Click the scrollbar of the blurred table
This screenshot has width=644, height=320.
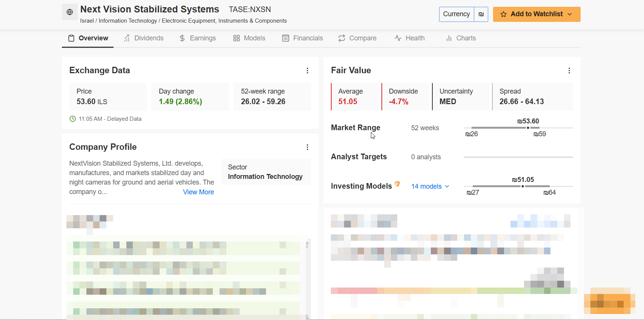tap(308, 279)
